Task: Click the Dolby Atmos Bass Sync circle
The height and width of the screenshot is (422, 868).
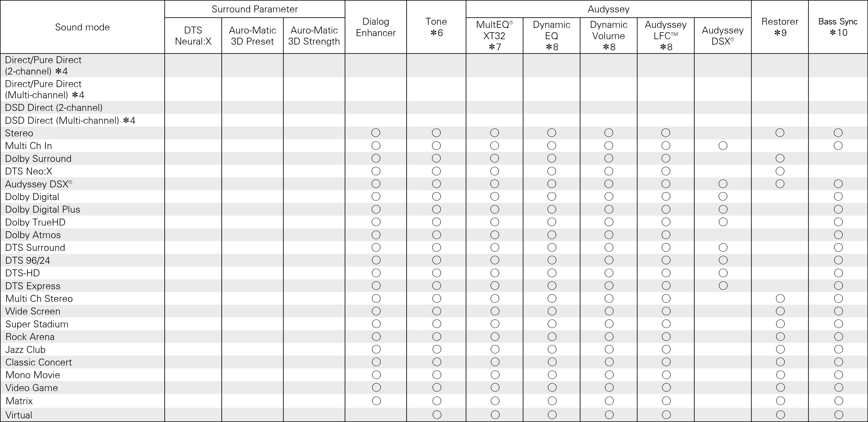Action: 838,235
